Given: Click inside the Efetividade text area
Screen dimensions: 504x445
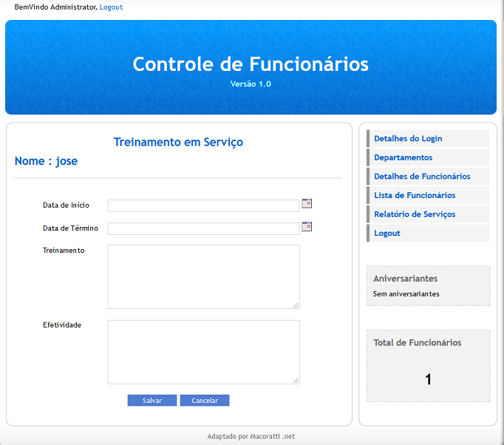Looking at the screenshot, I should (203, 352).
